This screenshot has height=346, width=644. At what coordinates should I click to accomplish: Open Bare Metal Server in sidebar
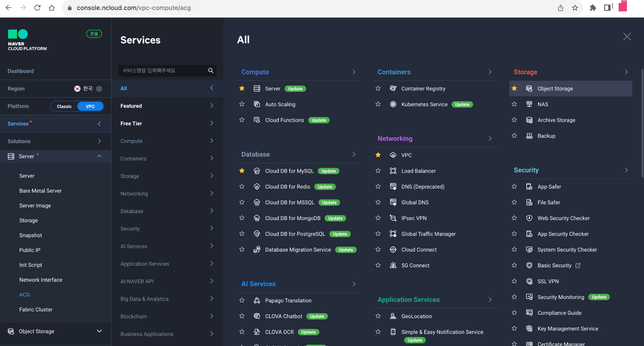(40, 191)
